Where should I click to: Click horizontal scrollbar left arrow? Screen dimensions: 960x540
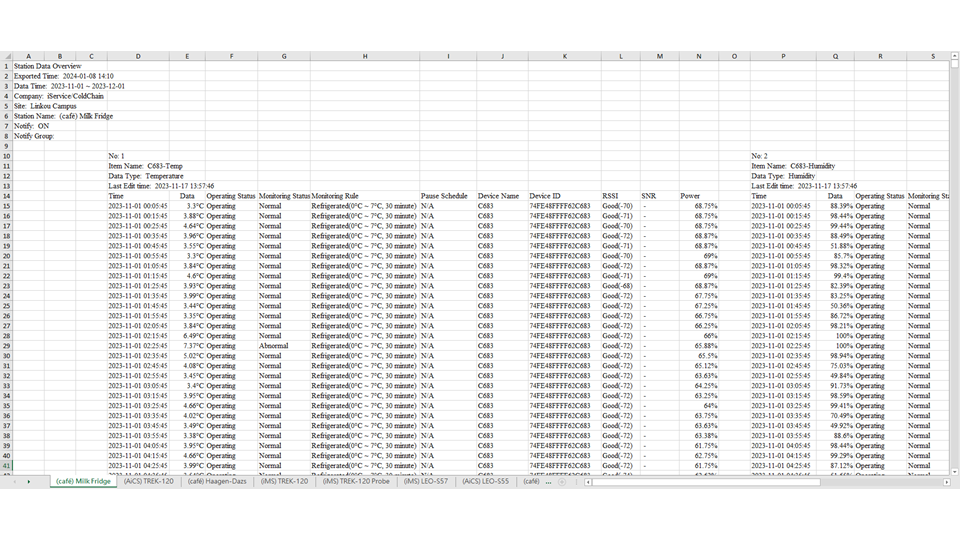click(589, 481)
